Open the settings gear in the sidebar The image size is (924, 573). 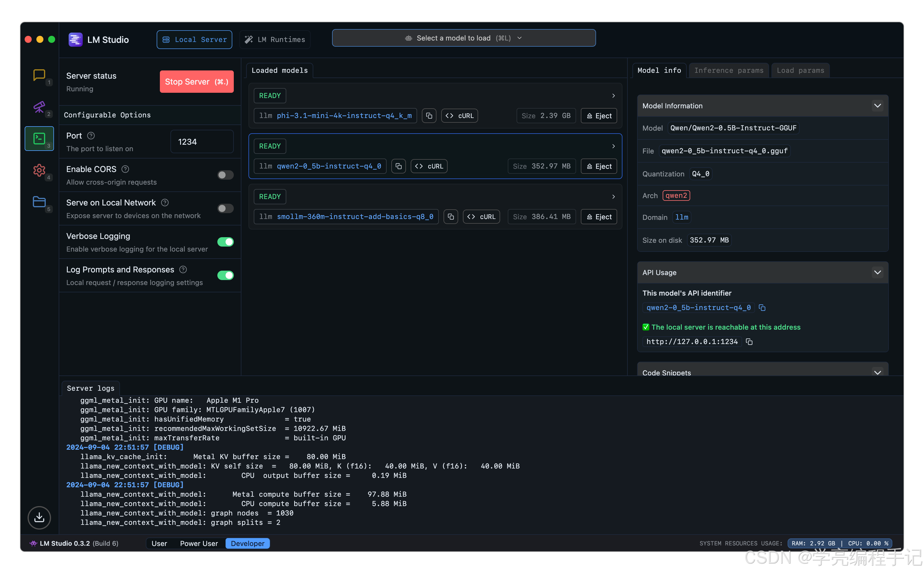(x=39, y=171)
